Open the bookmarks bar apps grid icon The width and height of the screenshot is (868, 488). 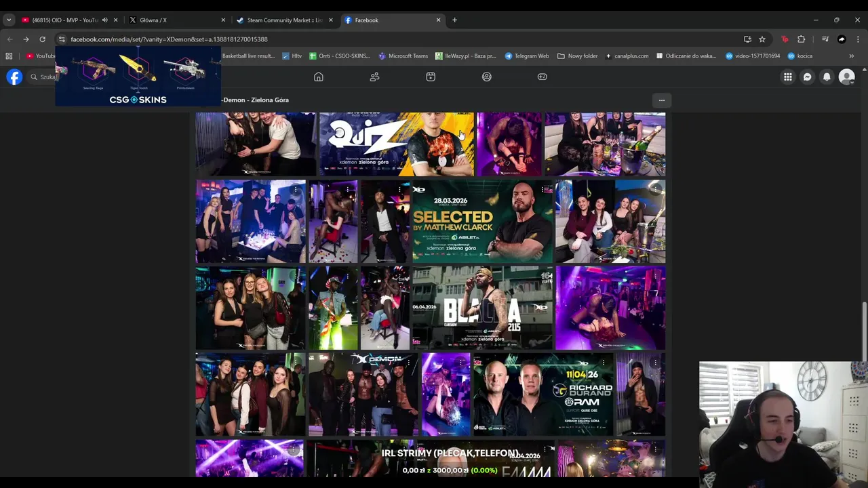click(9, 56)
